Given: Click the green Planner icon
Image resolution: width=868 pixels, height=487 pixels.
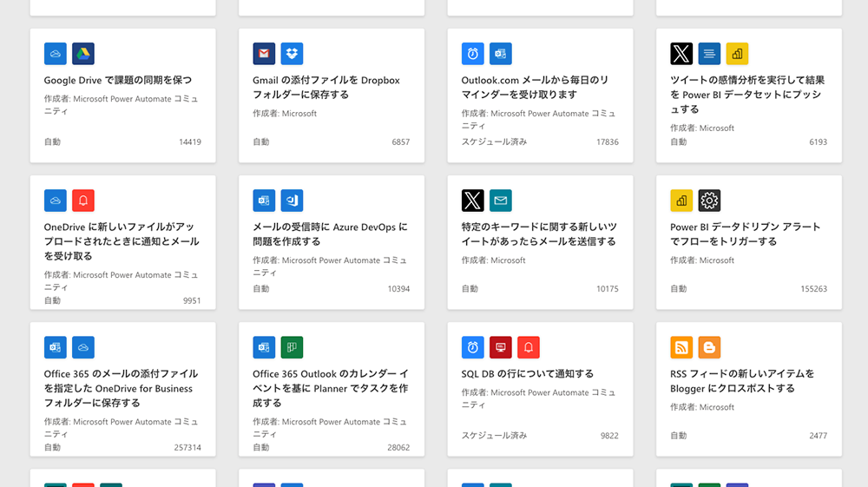Looking at the screenshot, I should coord(292,347).
